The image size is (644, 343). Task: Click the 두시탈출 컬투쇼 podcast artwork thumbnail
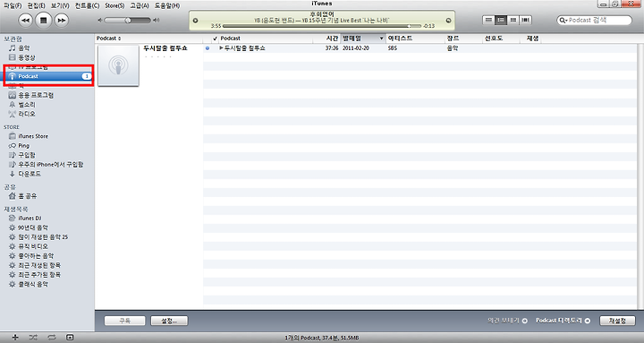118,65
